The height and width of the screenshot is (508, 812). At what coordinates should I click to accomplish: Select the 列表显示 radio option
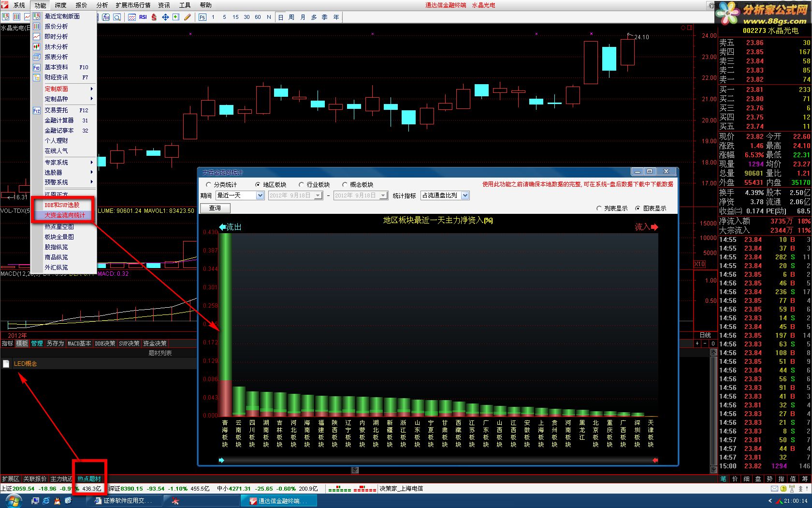point(599,208)
